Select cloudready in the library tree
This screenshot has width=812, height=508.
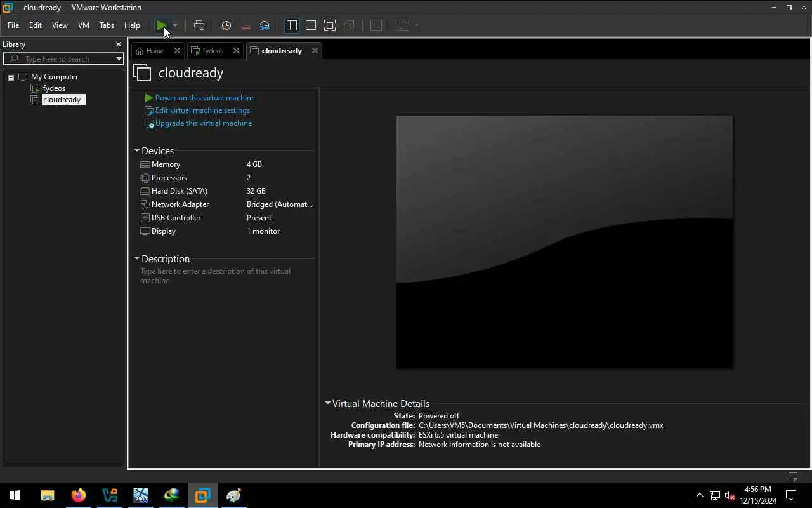(62, 100)
